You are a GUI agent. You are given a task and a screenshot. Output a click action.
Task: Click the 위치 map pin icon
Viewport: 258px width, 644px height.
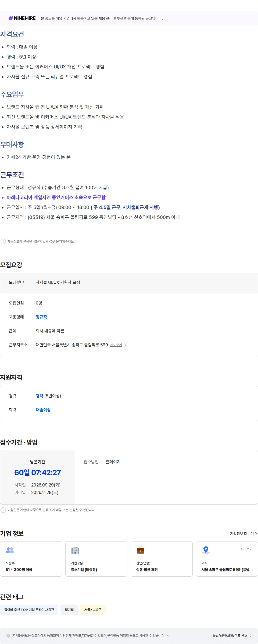(x=206, y=550)
